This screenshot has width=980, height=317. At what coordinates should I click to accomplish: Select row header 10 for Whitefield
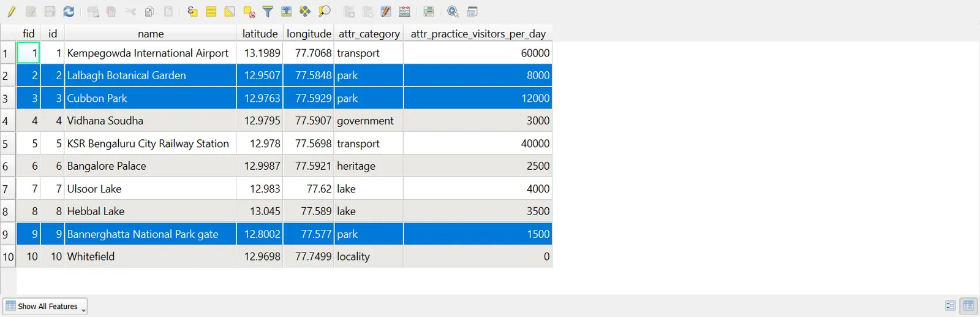(x=8, y=256)
